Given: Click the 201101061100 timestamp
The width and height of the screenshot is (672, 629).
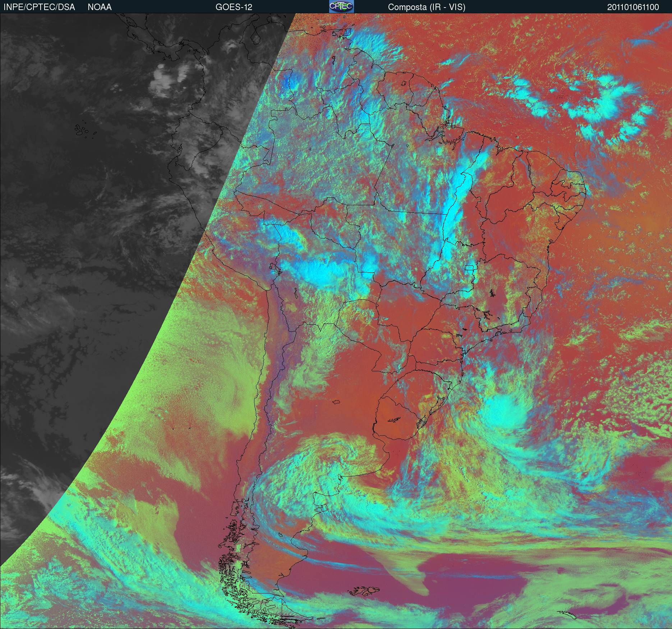Looking at the screenshot, I should coord(633,7).
